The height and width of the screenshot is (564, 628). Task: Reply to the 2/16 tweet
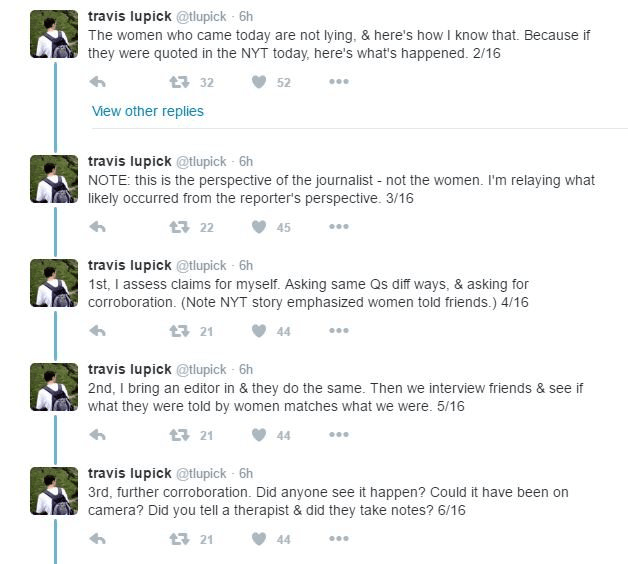pos(98,82)
